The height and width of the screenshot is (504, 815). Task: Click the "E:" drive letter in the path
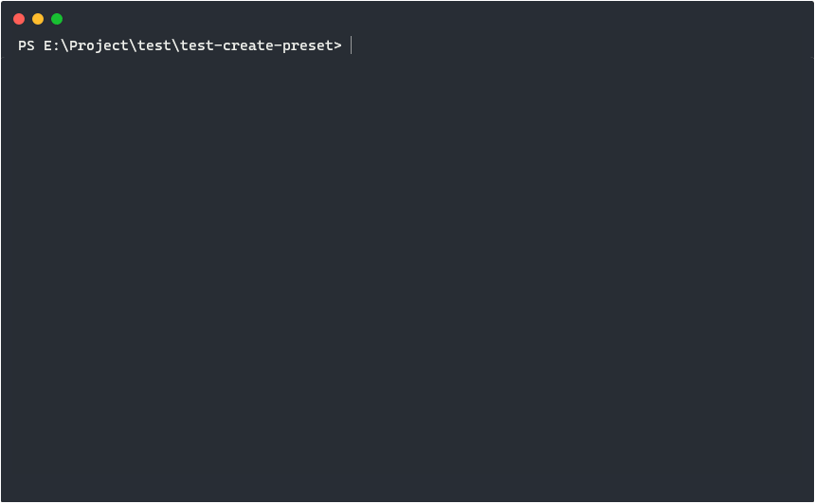[51, 45]
